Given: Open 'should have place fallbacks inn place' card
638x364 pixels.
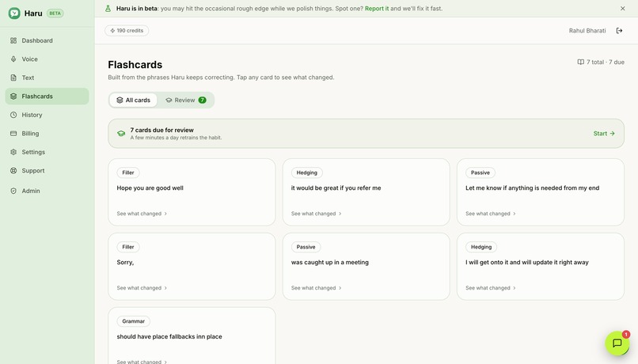Looking at the screenshot, I should pos(192,336).
